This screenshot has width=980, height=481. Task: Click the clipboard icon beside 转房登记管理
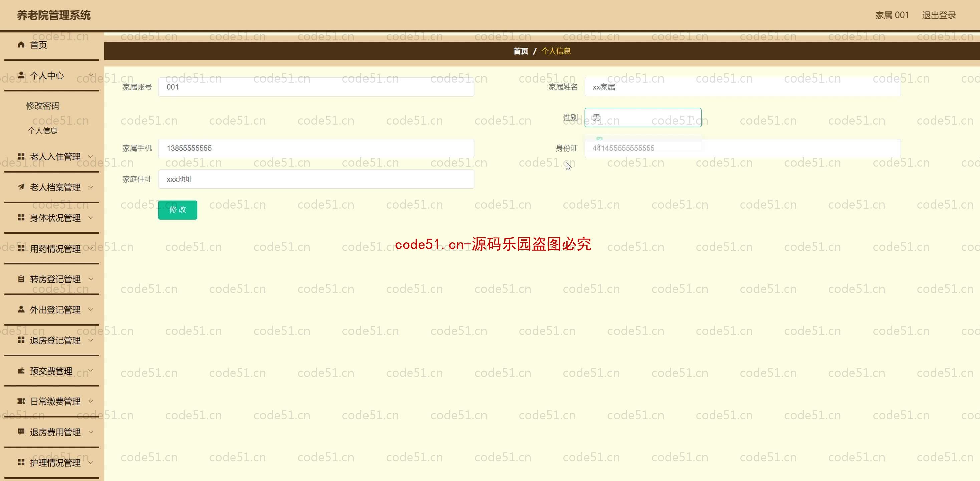click(x=21, y=279)
